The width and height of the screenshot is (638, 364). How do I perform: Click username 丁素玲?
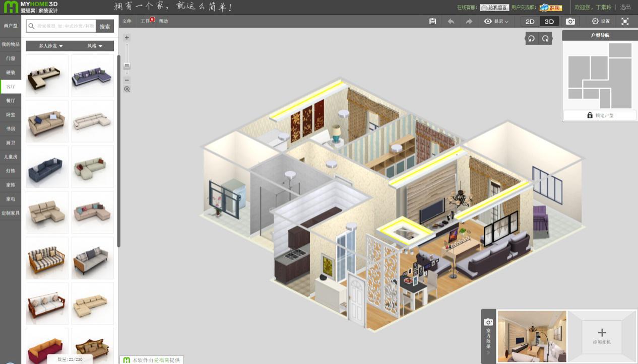point(604,7)
